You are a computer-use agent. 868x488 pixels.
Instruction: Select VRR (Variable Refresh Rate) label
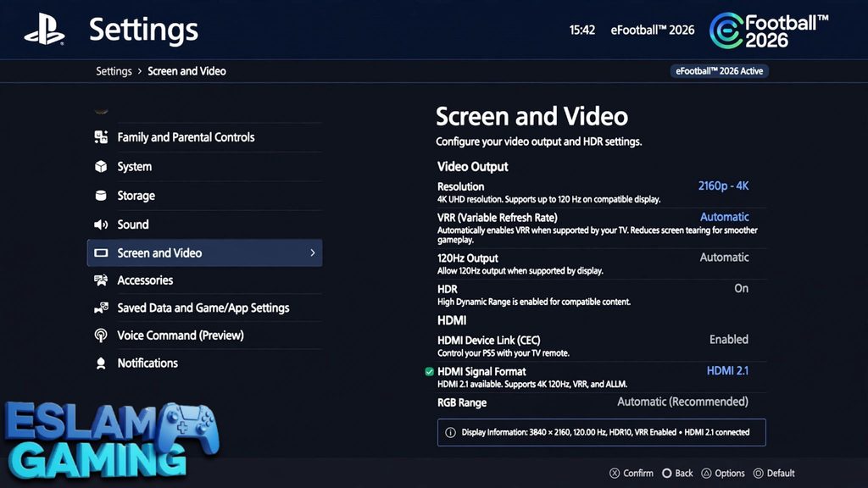click(497, 218)
